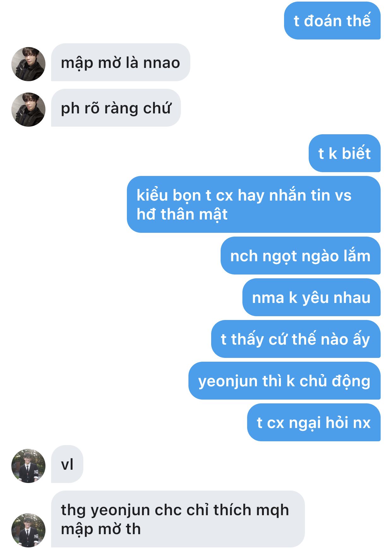392x549 pixels.
Task: Tap the "nma k yêu nhau" bubble
Action: [x=311, y=297]
